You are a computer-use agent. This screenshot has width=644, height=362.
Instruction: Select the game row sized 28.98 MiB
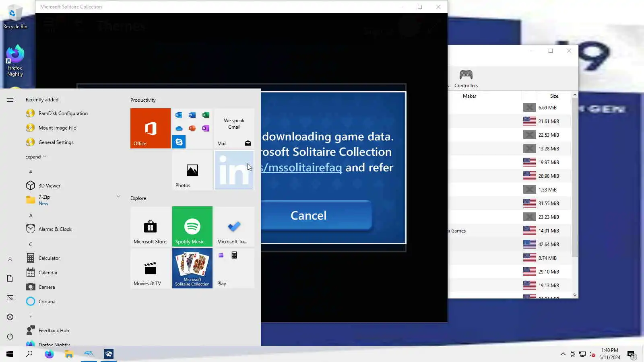pos(510,176)
